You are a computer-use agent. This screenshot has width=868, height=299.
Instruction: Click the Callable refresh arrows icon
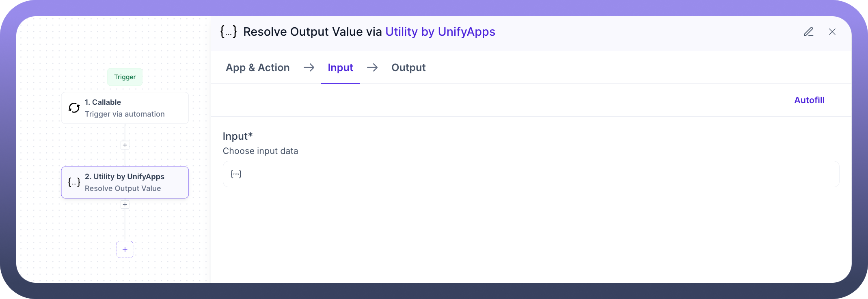tap(74, 108)
